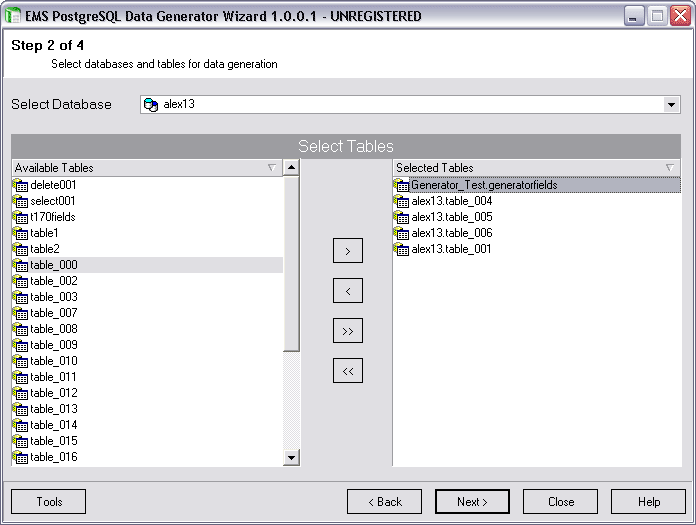Click the table icon beside table_002
This screenshot has width=696, height=525.
click(x=20, y=281)
